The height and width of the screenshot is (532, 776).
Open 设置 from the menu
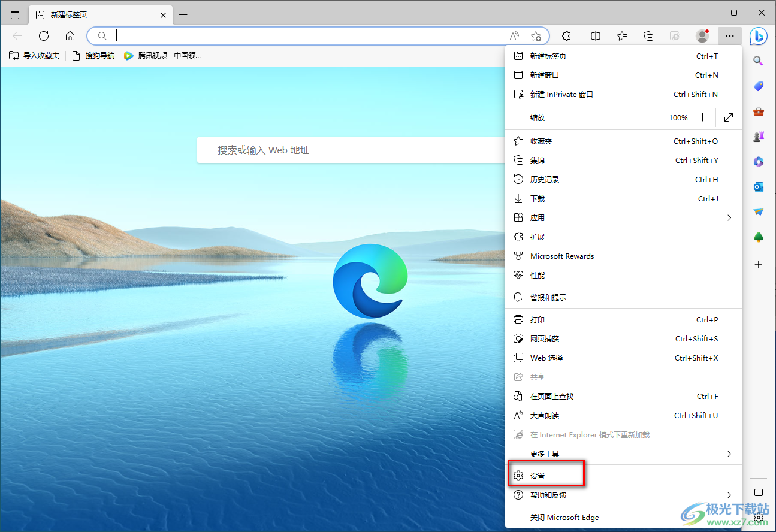pyautogui.click(x=623, y=476)
